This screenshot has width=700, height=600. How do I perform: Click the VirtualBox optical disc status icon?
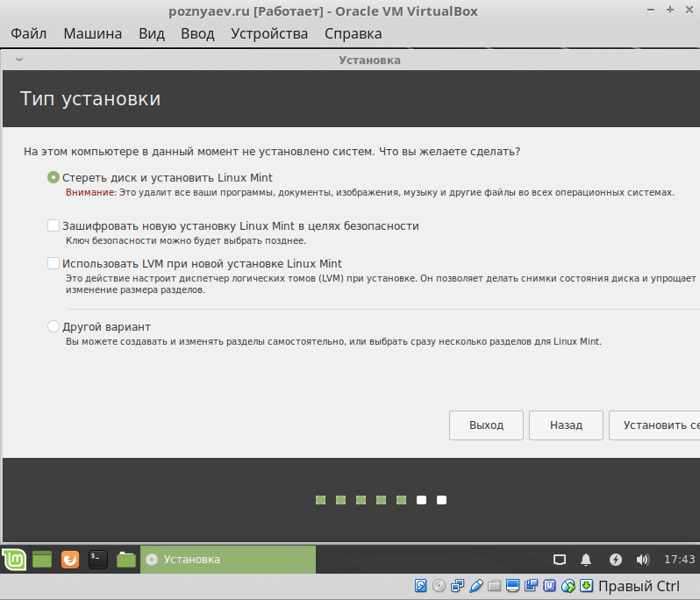(439, 586)
